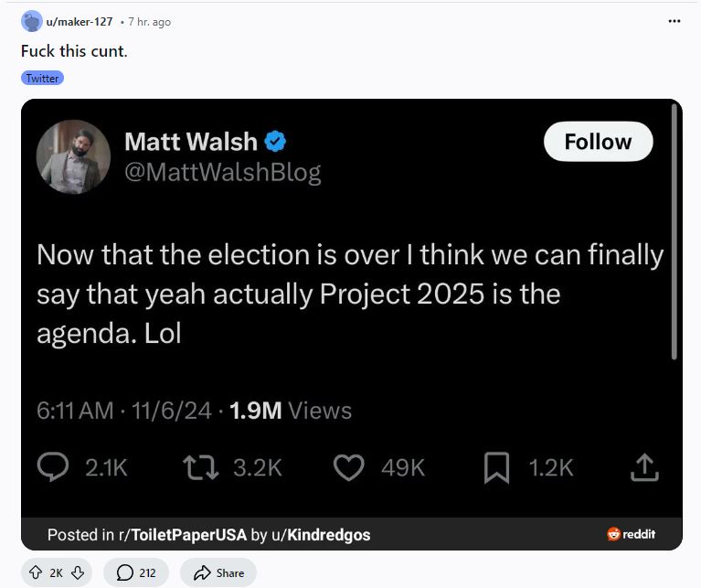Open the r/ToiletPaperUSA subreddit link

(x=183, y=535)
